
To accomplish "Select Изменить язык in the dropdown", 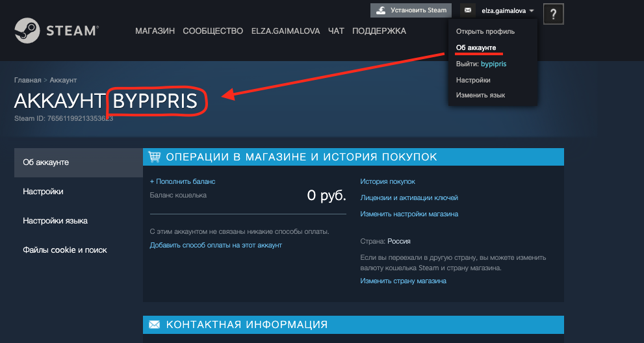I will pos(480,95).
